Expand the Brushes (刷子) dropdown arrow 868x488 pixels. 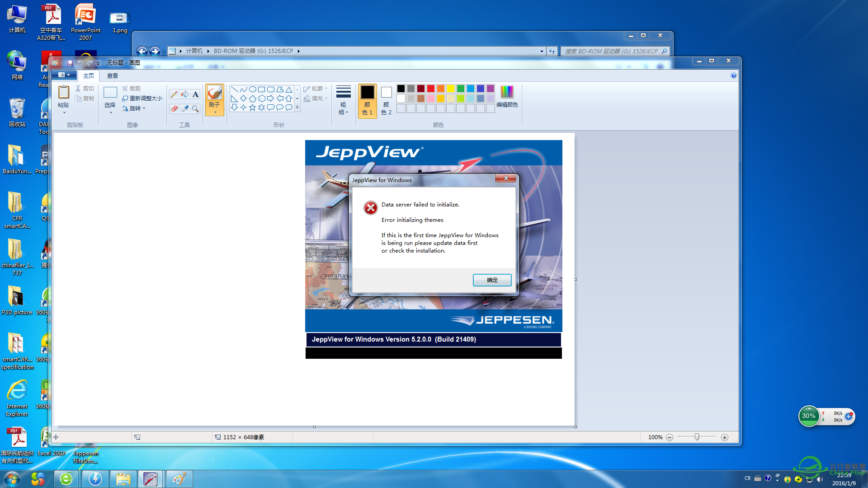[215, 112]
